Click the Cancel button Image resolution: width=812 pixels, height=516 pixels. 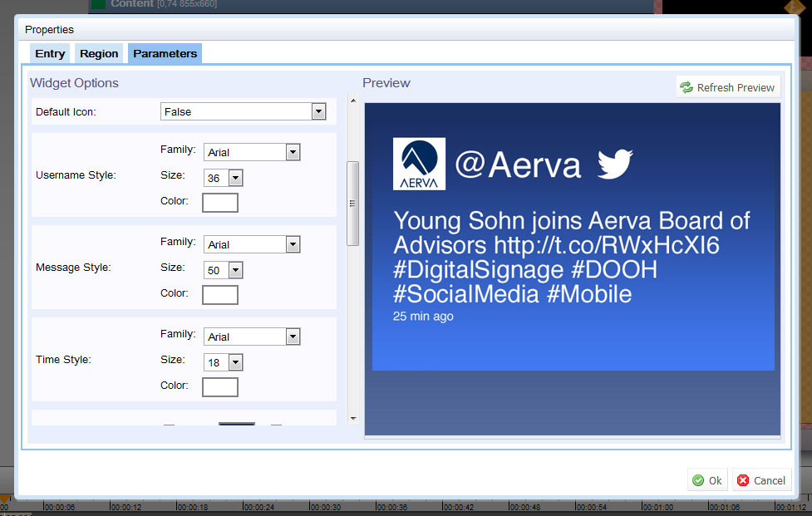pos(762,480)
